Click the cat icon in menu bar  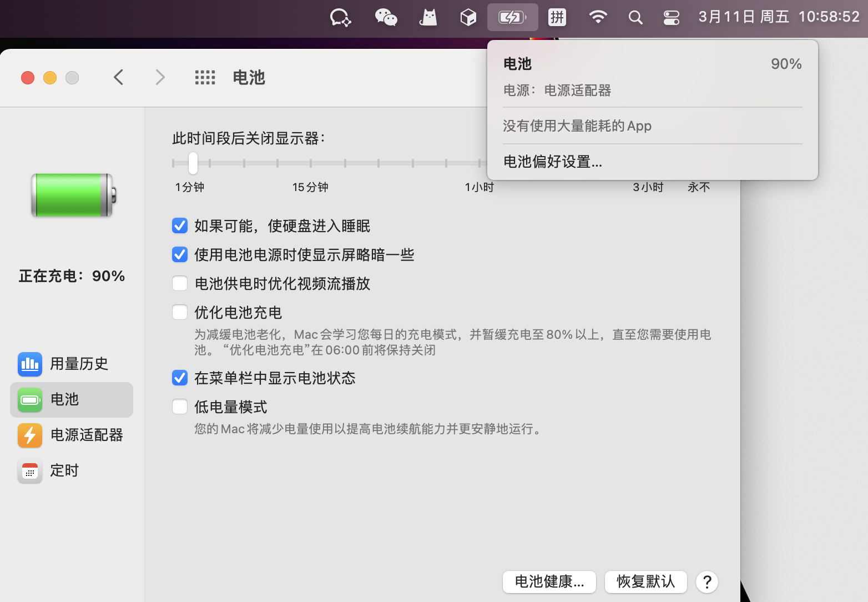coord(428,17)
